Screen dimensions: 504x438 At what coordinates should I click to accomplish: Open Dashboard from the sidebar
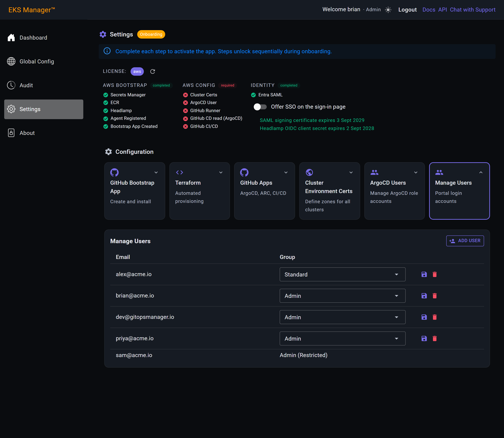pyautogui.click(x=44, y=38)
